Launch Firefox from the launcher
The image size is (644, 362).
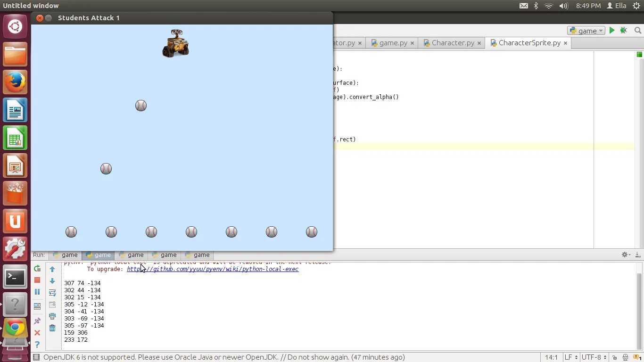pyautogui.click(x=15, y=82)
